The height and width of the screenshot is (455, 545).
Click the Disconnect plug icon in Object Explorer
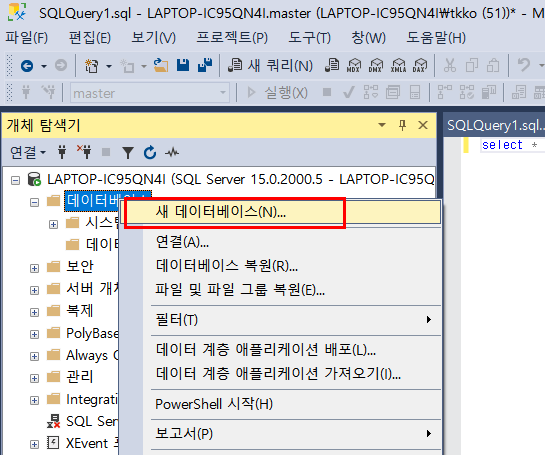pyautogui.click(x=84, y=152)
